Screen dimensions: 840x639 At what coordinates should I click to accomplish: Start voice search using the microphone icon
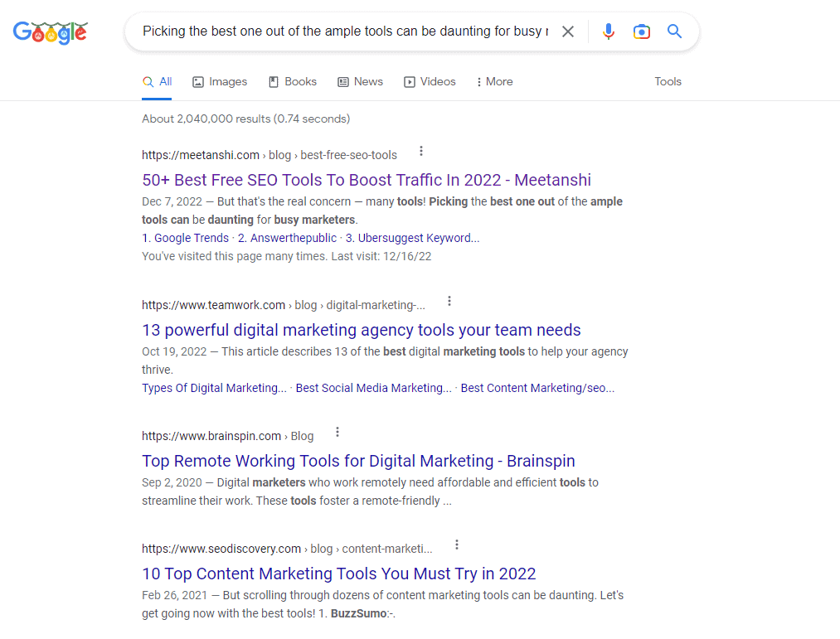point(609,31)
